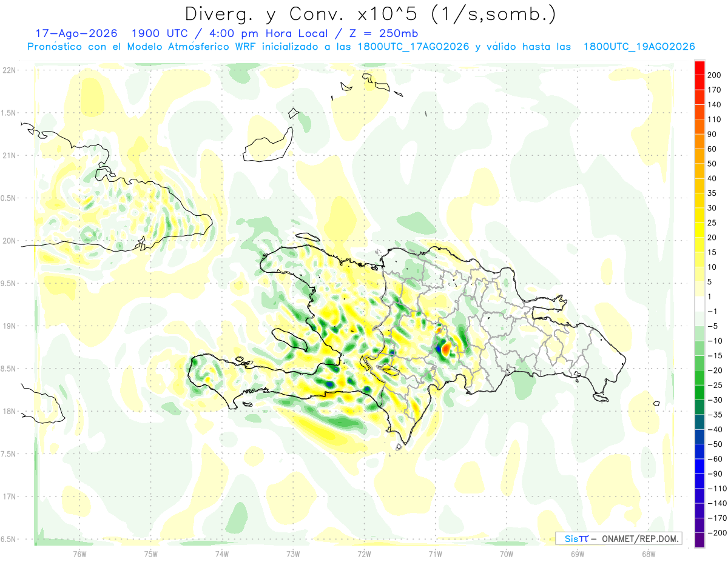Select the "Z = 250mb" level text

click(x=383, y=33)
